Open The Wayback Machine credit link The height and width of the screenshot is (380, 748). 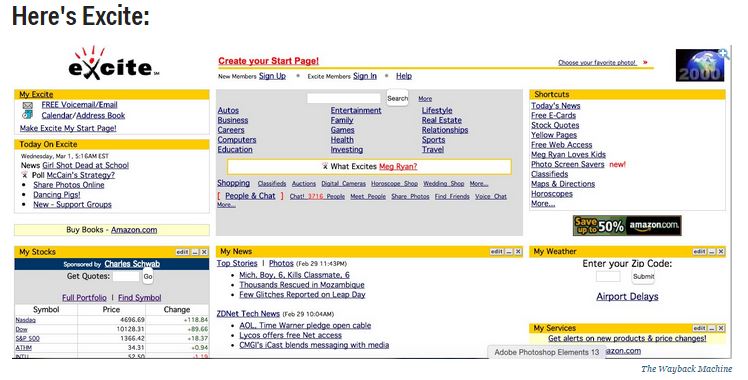click(x=686, y=369)
